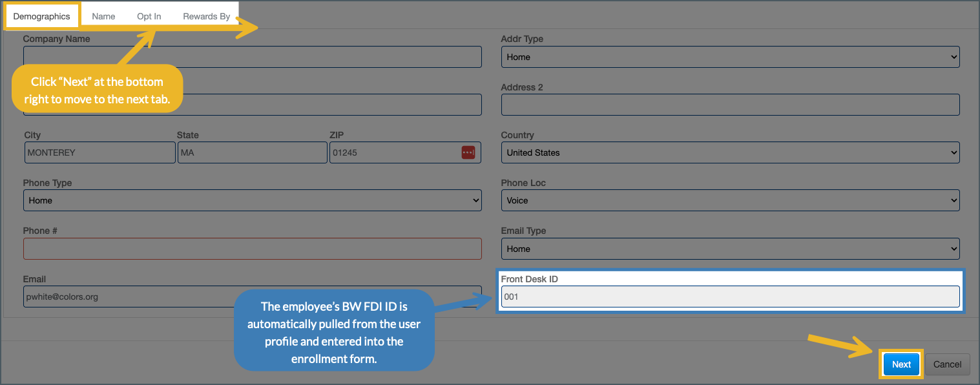Open the Opt In tab
Viewport: 980px width, 385px height.
149,16
